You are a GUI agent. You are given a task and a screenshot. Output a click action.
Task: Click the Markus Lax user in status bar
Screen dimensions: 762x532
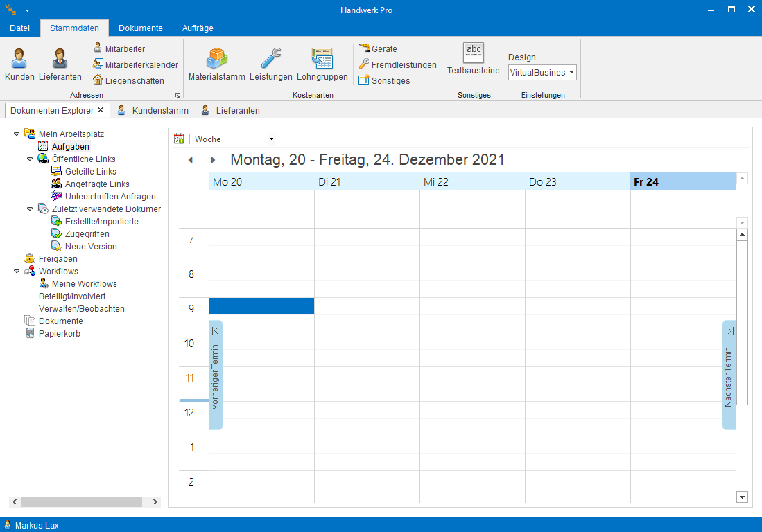[32, 525]
